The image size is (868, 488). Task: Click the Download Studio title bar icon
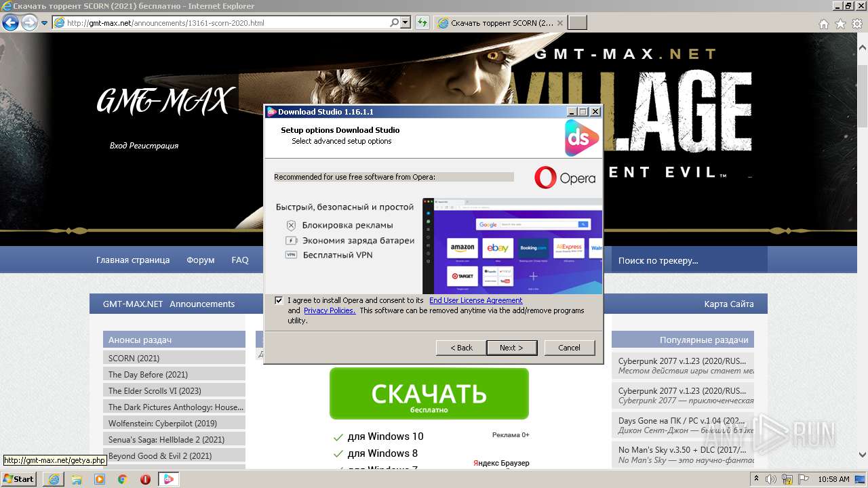coord(272,112)
